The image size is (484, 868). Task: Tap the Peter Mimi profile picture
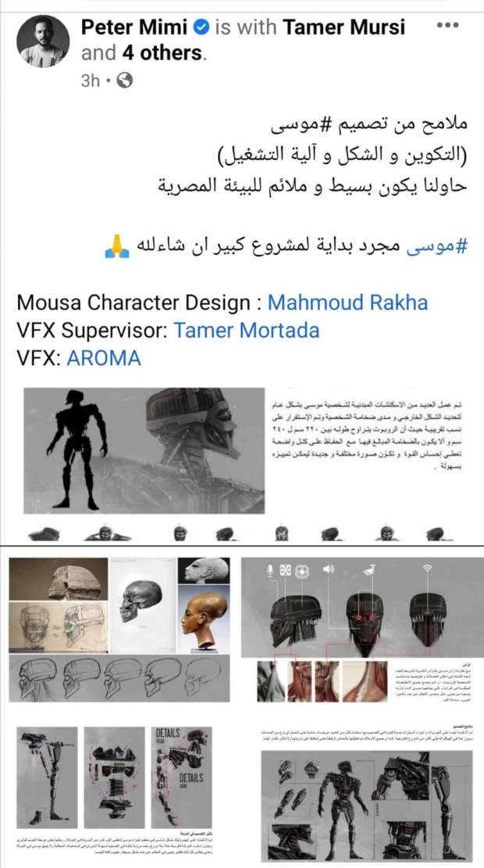tap(43, 41)
